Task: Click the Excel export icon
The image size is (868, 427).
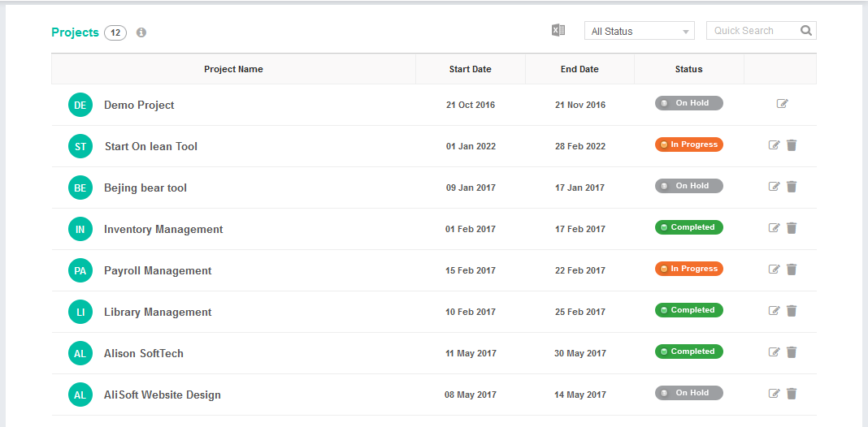Action: tap(558, 31)
